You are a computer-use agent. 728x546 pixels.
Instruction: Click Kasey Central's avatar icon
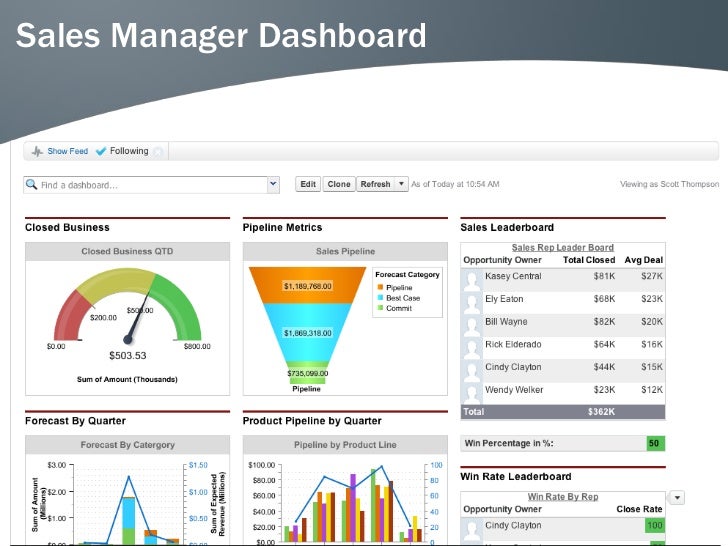click(472, 280)
